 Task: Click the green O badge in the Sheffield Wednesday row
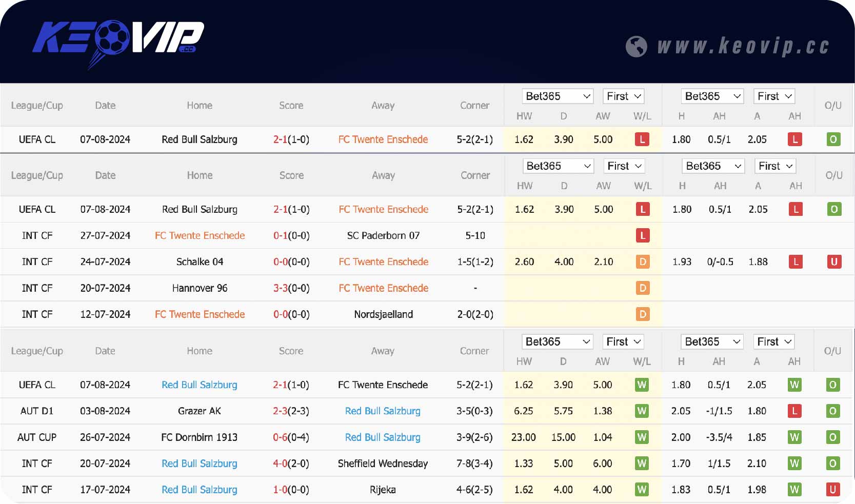(833, 463)
